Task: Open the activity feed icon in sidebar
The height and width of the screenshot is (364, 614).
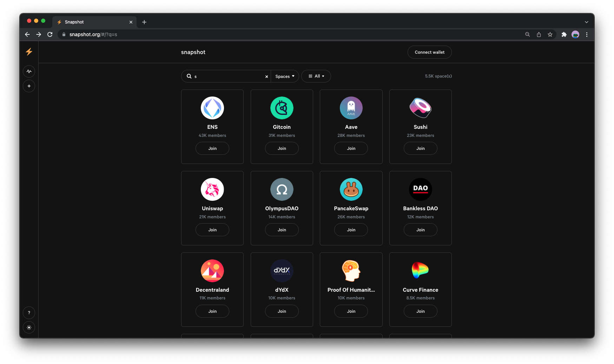Action: click(29, 71)
